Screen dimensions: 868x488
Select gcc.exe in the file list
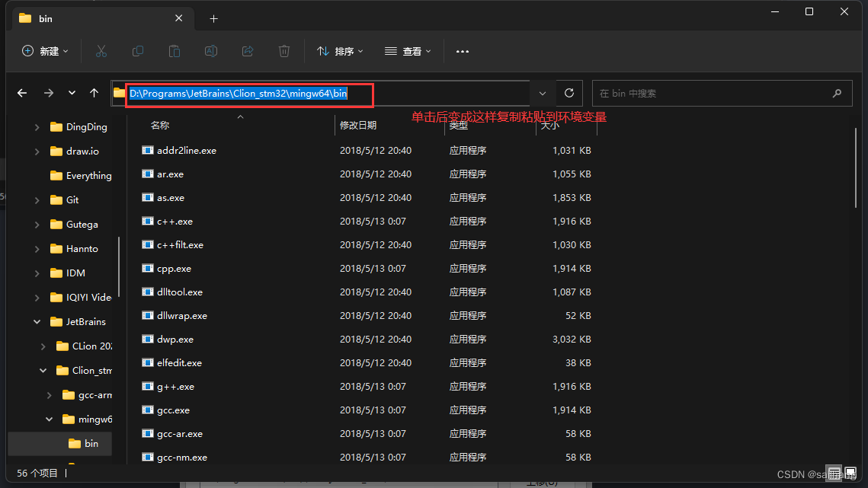pos(171,410)
